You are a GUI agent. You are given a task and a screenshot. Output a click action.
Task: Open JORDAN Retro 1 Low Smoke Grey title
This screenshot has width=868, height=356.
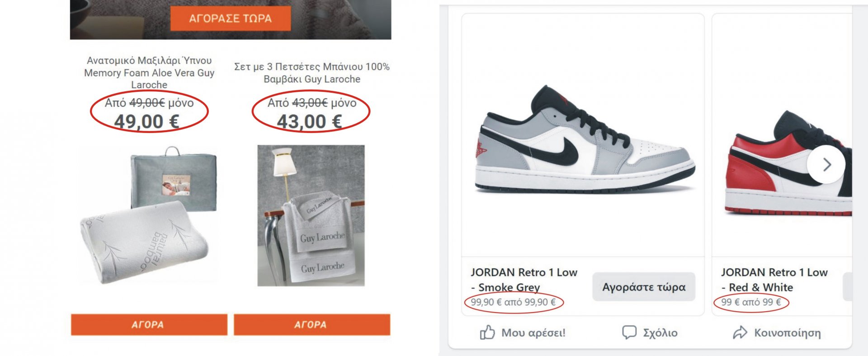[524, 280]
